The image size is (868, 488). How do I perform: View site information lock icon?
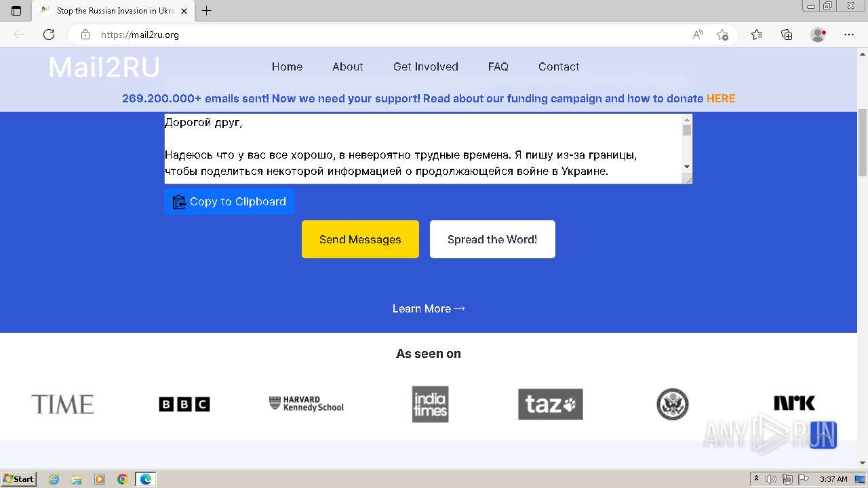tap(85, 35)
